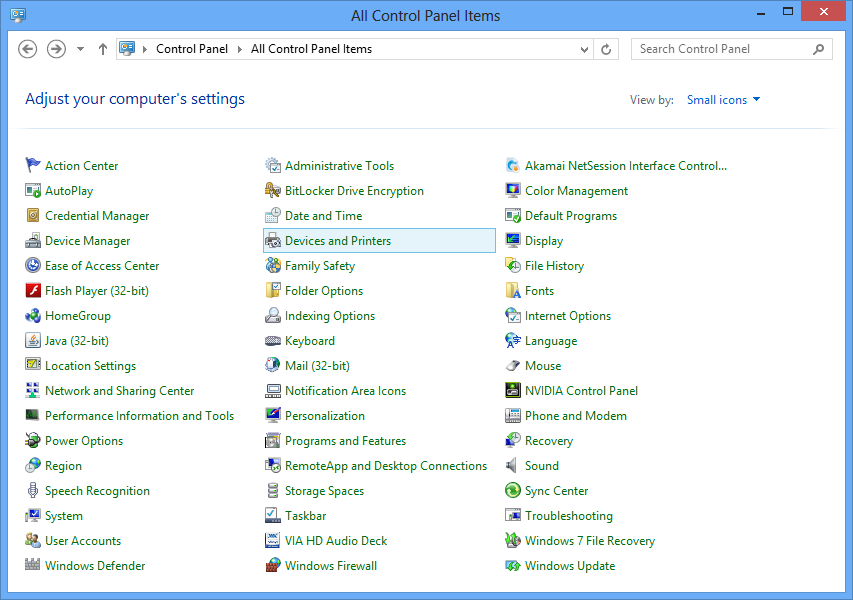Refresh the Control Panel view
This screenshot has height=600, width=853.
point(606,50)
